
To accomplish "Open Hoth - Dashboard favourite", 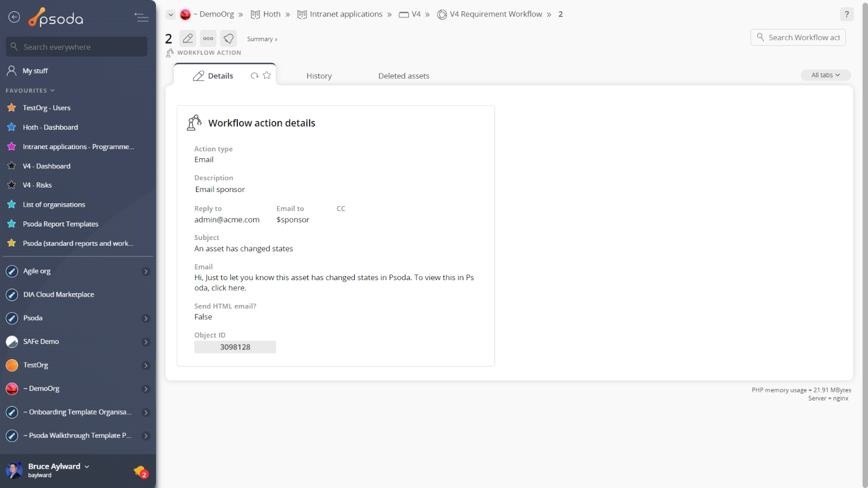I will click(x=50, y=128).
